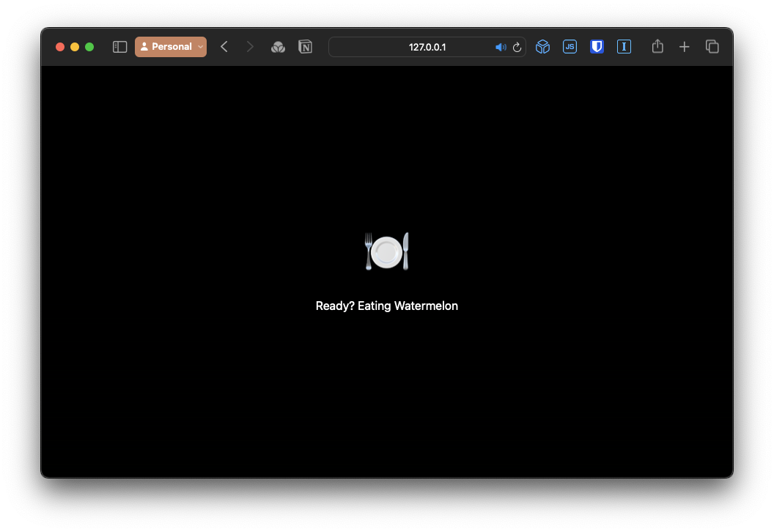Open the Personal profile dropdown
Image resolution: width=774 pixels, height=532 pixels.
171,47
